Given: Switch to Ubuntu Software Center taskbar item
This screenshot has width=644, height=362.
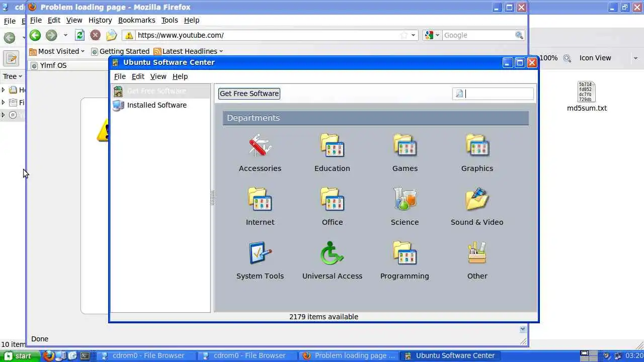Looking at the screenshot, I should [x=450, y=355].
